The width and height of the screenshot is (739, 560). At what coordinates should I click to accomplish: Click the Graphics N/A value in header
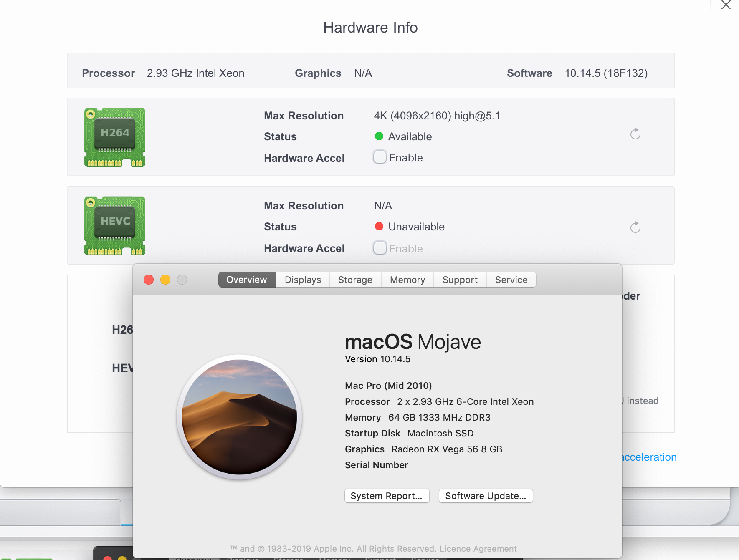[x=363, y=73]
